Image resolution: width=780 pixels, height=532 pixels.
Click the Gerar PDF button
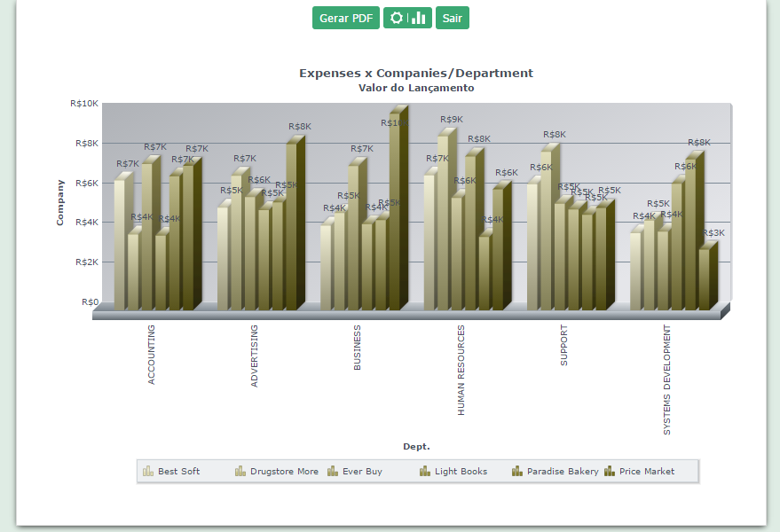(345, 18)
